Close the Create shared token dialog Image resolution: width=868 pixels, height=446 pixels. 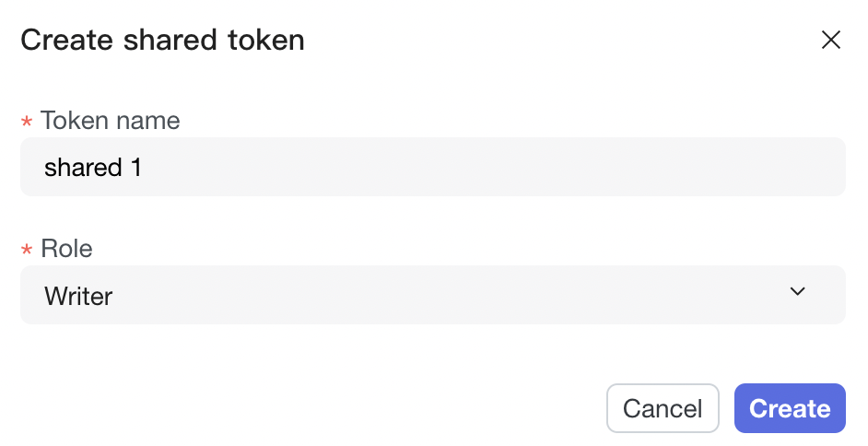pos(830,40)
